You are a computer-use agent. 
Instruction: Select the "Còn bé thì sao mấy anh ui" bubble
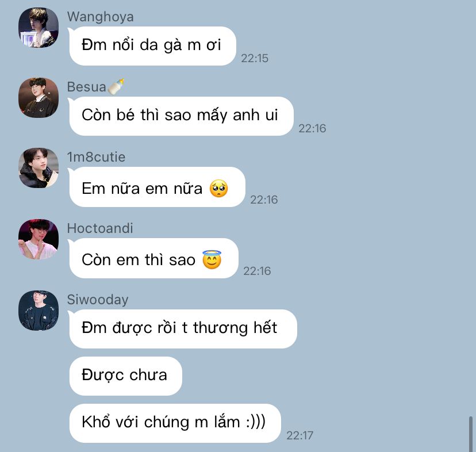coord(181,116)
